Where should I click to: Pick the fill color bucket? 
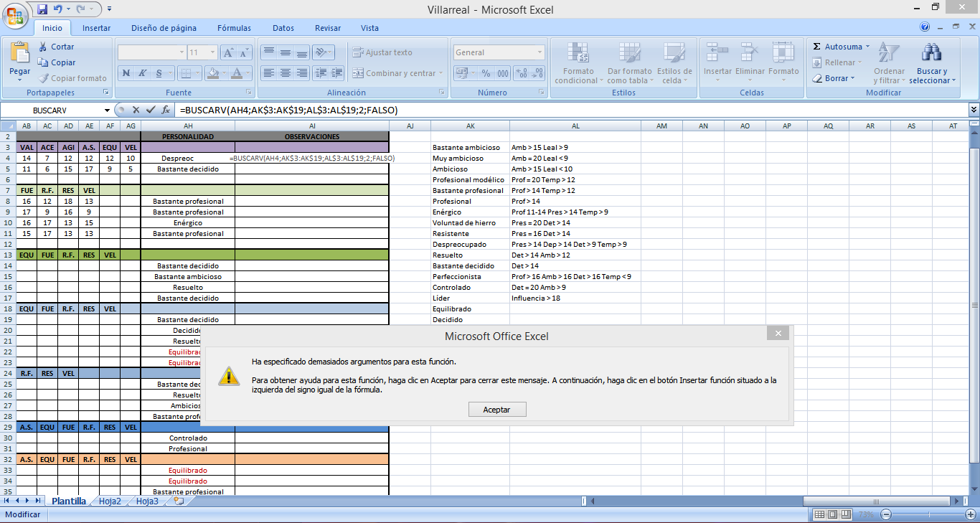point(212,72)
